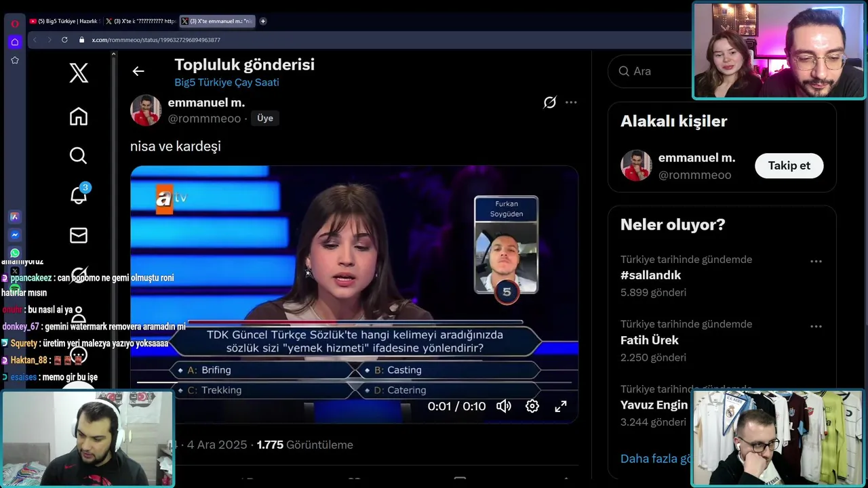The height and width of the screenshot is (488, 868).
Task: Open X messages envelope icon
Action: (x=79, y=235)
